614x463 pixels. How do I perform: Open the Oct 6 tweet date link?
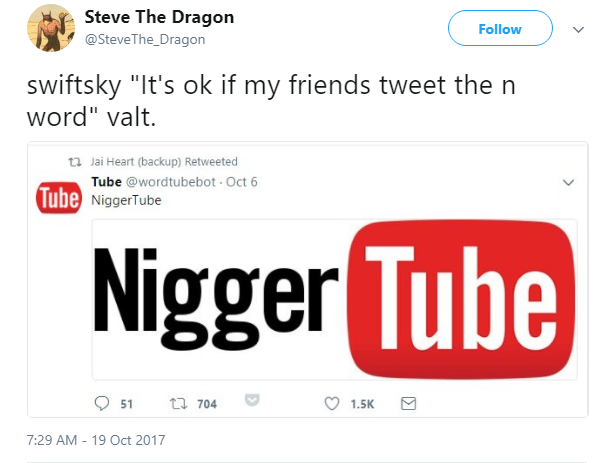242,182
